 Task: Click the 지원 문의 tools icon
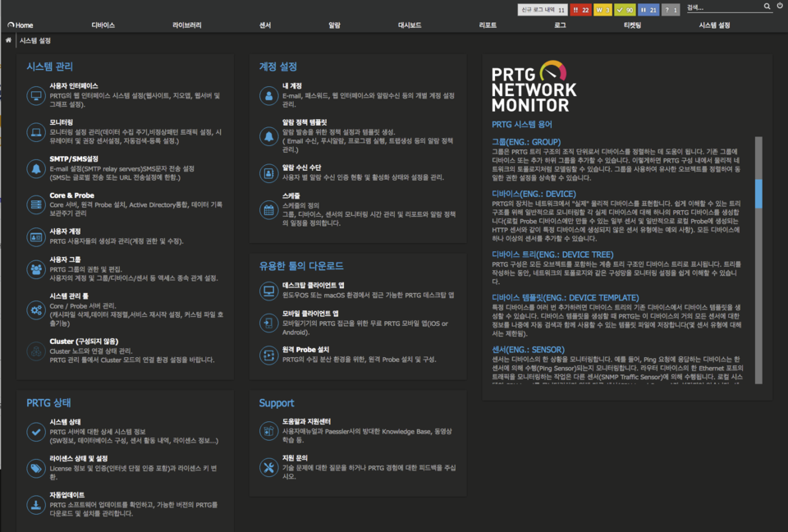[269, 468]
